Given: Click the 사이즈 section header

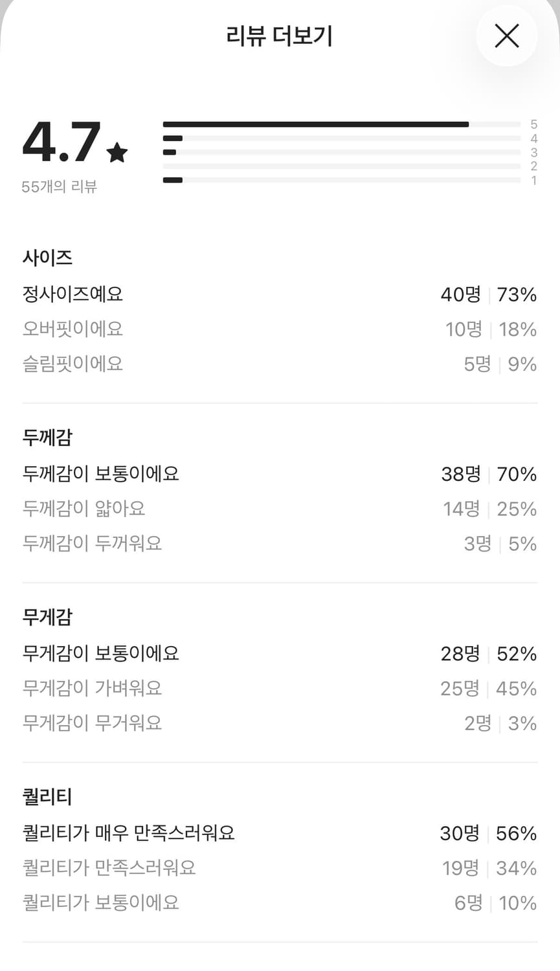Looking at the screenshot, I should click(47, 257).
